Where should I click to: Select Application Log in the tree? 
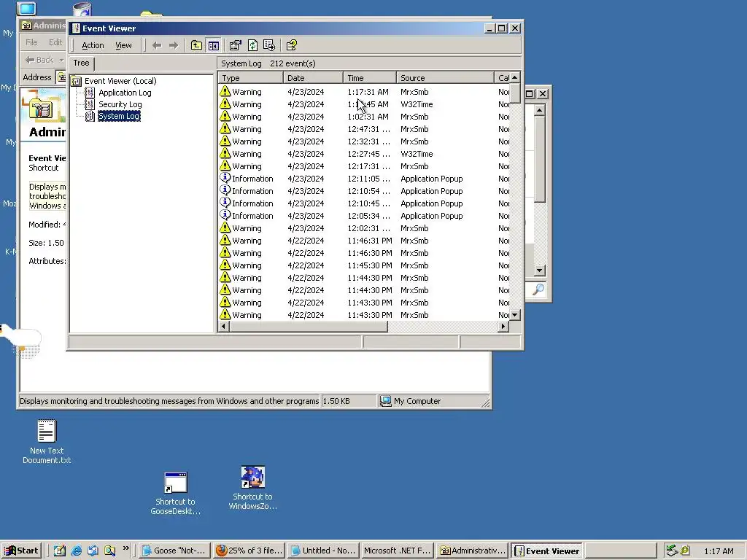[x=125, y=93]
